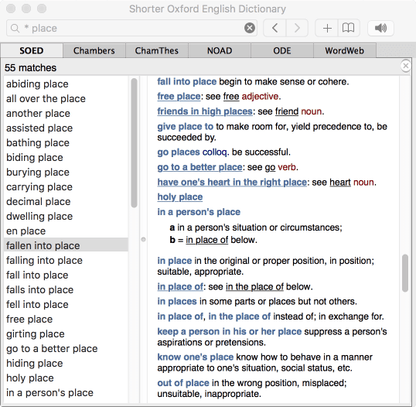Click 'keep a person in his or her place'

[229, 331]
